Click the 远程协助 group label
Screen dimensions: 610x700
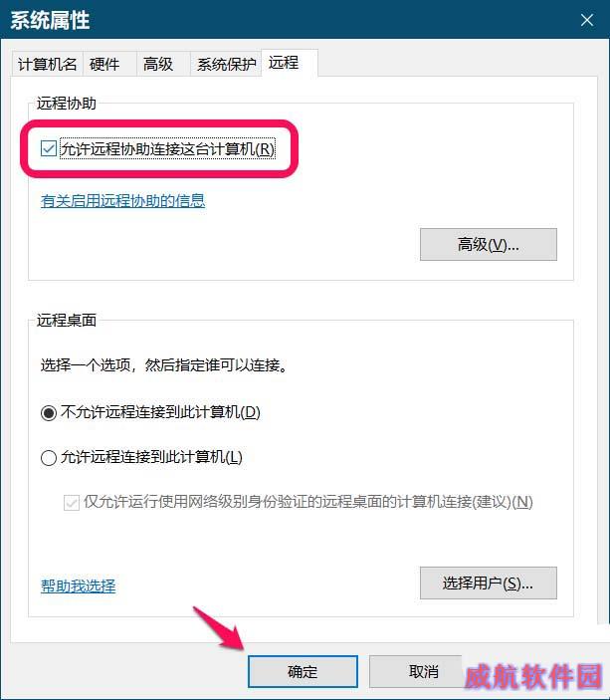[x=67, y=104]
